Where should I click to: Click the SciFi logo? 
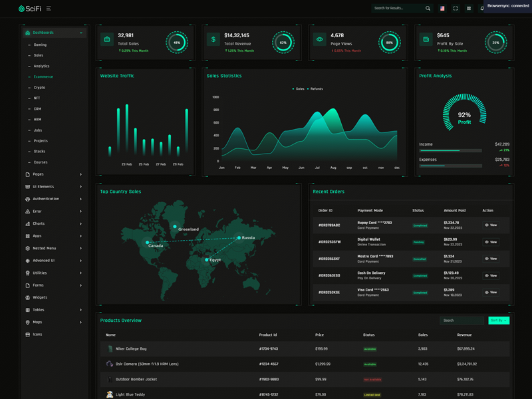click(31, 9)
